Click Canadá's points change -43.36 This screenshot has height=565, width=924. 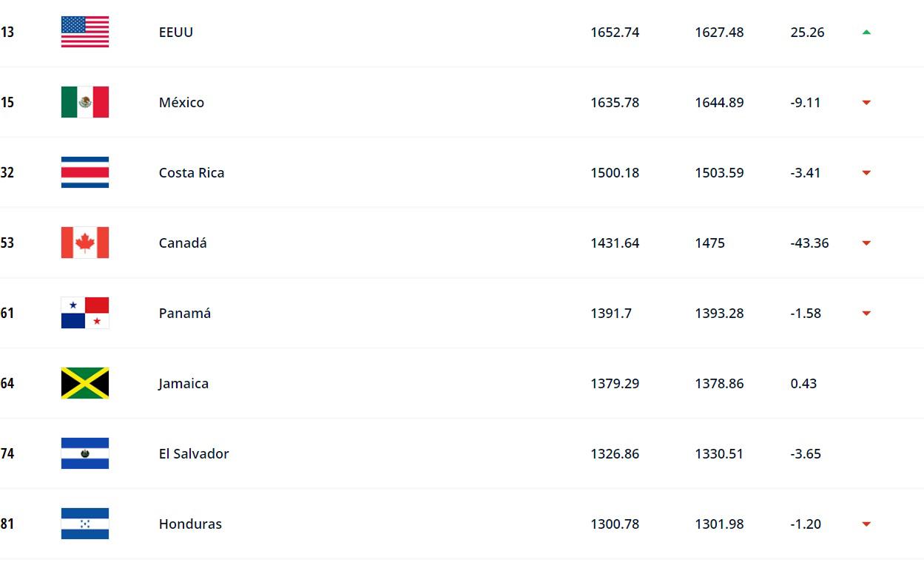click(x=809, y=243)
